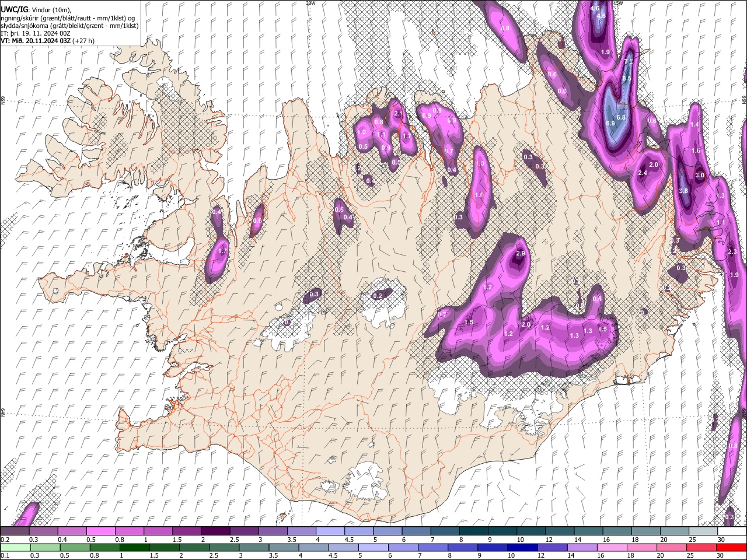The width and height of the screenshot is (747, 560).
Task: Click the 'slydda/snjókoma' legend description line
Action: (x=69, y=26)
